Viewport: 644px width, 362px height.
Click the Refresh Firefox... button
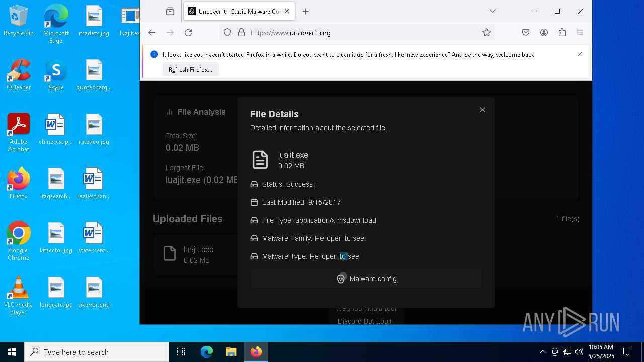[x=190, y=70]
